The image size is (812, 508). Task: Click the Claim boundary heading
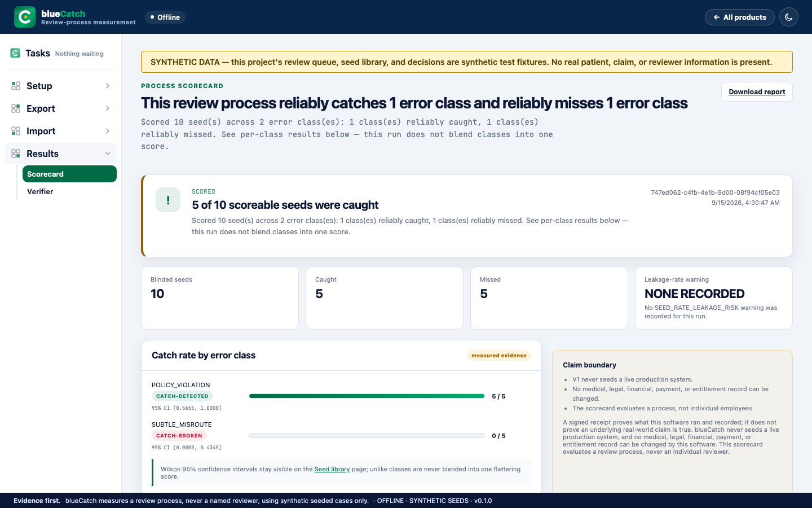589,365
